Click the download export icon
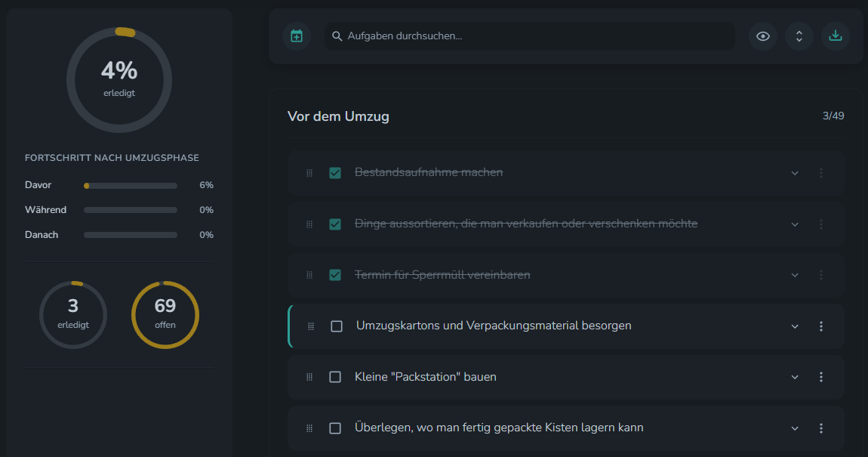 pyautogui.click(x=836, y=36)
